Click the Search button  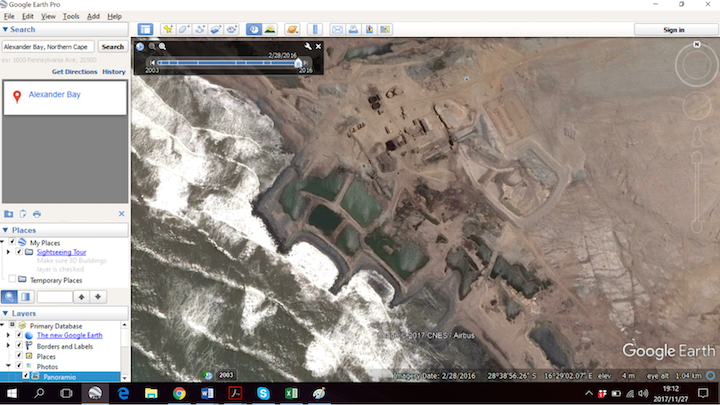(x=112, y=47)
